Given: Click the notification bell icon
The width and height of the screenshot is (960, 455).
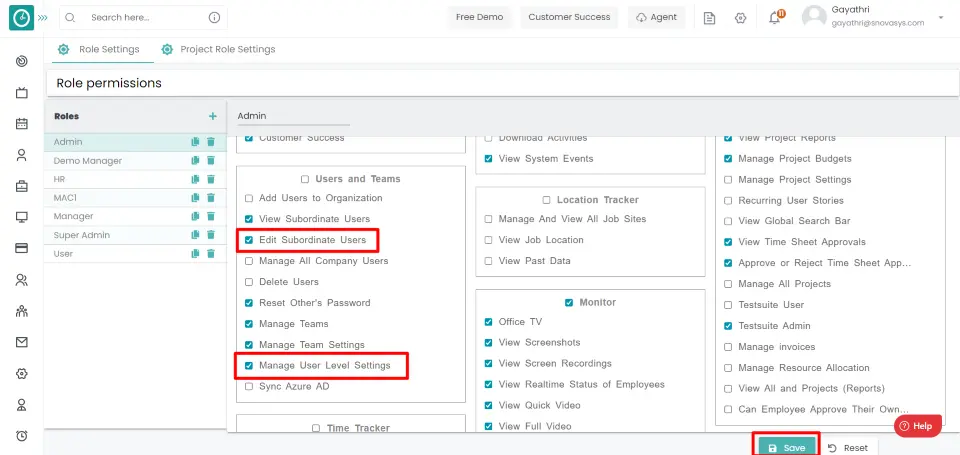Looking at the screenshot, I should 774,18.
